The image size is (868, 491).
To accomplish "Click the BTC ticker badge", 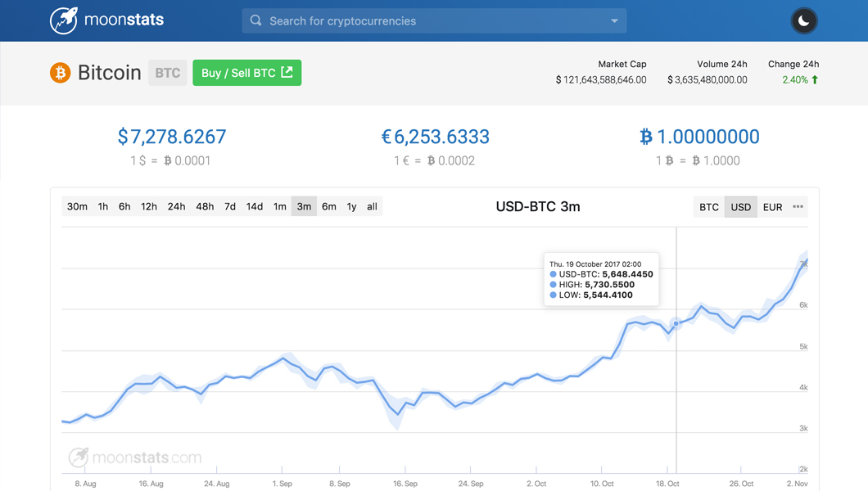I will coord(168,73).
